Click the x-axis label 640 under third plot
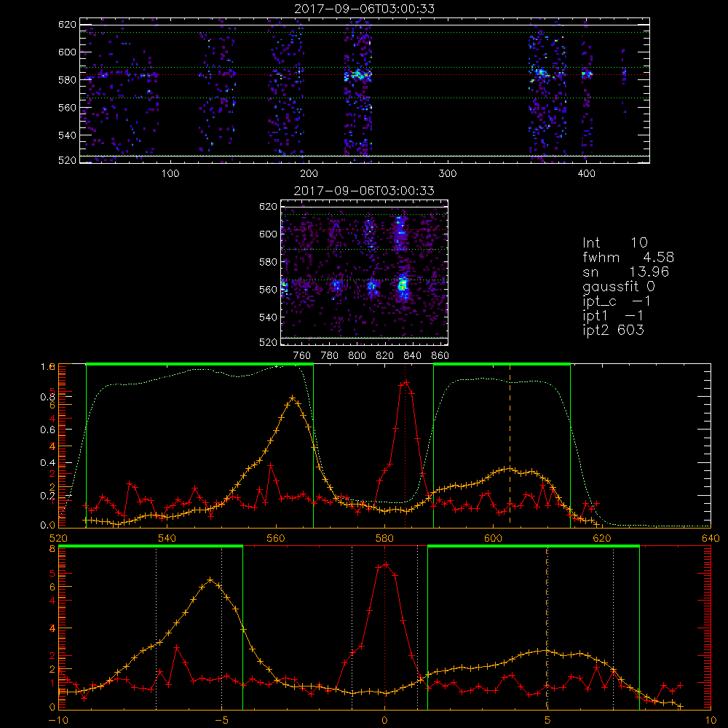This screenshot has width=728, height=728. [711, 539]
